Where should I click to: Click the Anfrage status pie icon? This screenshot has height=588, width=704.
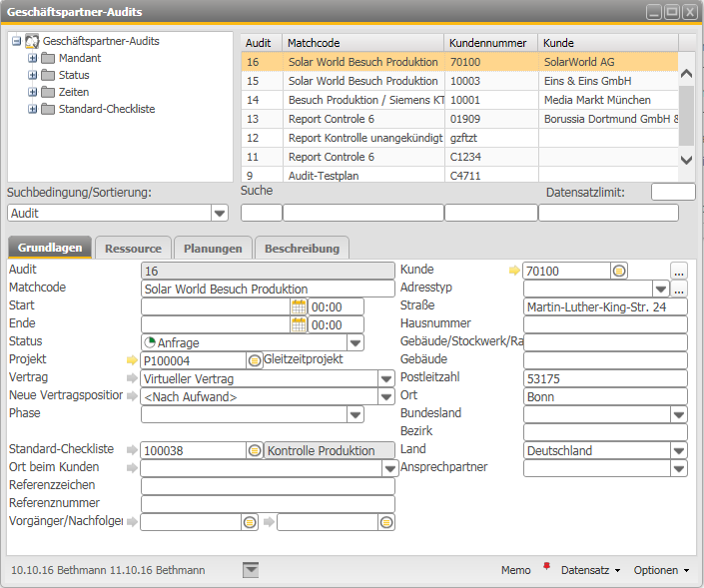150,343
